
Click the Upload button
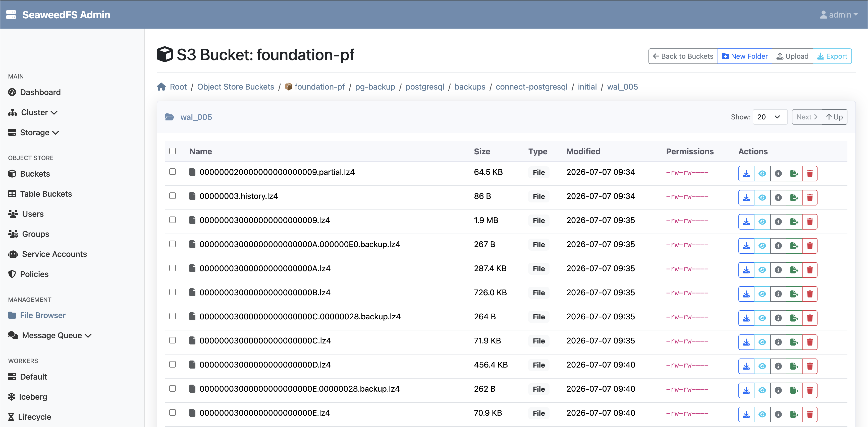(x=792, y=56)
